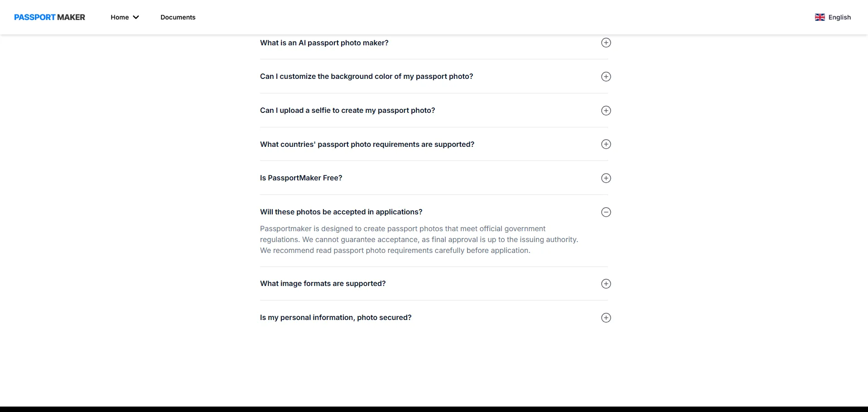The width and height of the screenshot is (868, 412).
Task: Collapse "Will these photos be accepted in applications?"
Action: coord(341,212)
